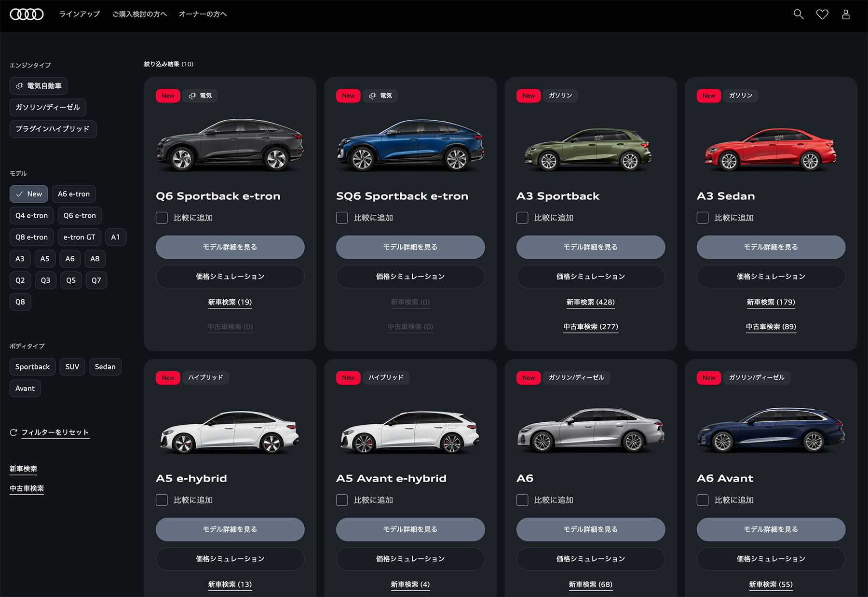Click フィルターをリセット link
This screenshot has height=597, width=868.
pyautogui.click(x=55, y=432)
